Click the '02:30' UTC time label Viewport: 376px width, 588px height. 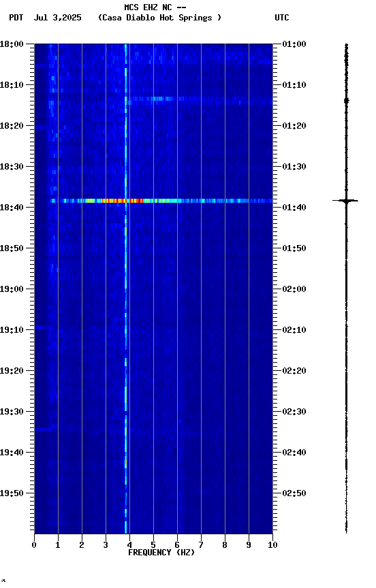[x=294, y=412]
